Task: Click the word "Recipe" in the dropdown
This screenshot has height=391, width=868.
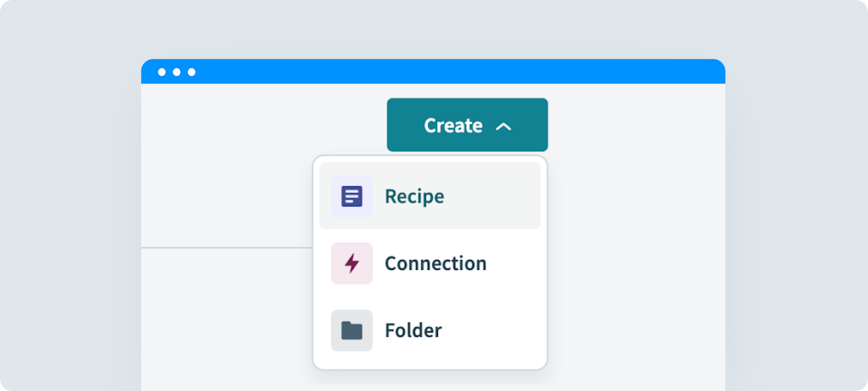Action: click(414, 197)
